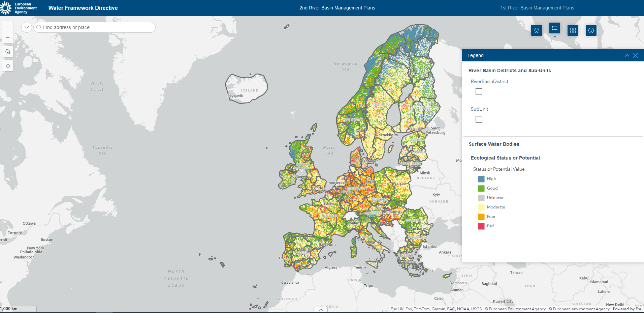This screenshot has width=644, height=313.
Task: Zoom in with the plus button
Action: (x=8, y=27)
